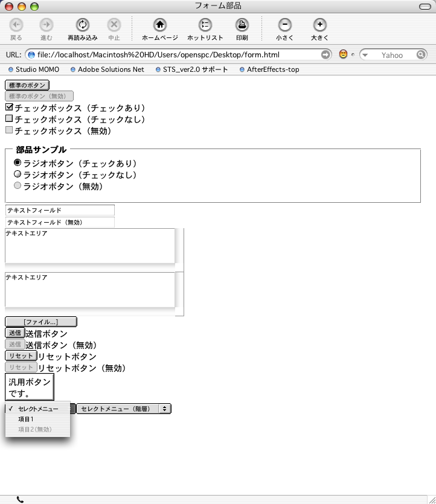Viewport: 436px width, 504px height.
Task: Click window resize grip corner
Action: coord(432,500)
